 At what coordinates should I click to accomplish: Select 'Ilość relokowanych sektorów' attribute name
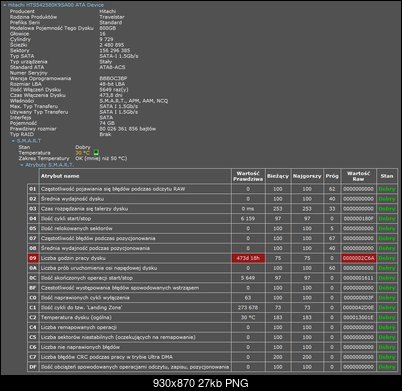76,229
